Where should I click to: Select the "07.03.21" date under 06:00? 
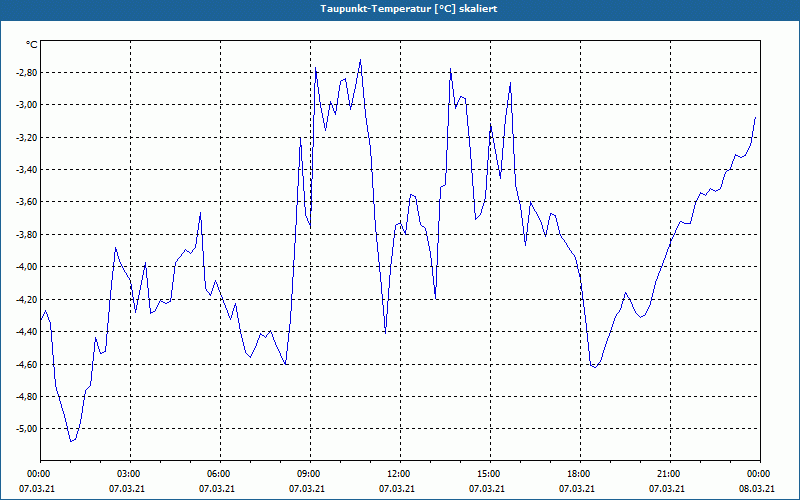[217, 488]
